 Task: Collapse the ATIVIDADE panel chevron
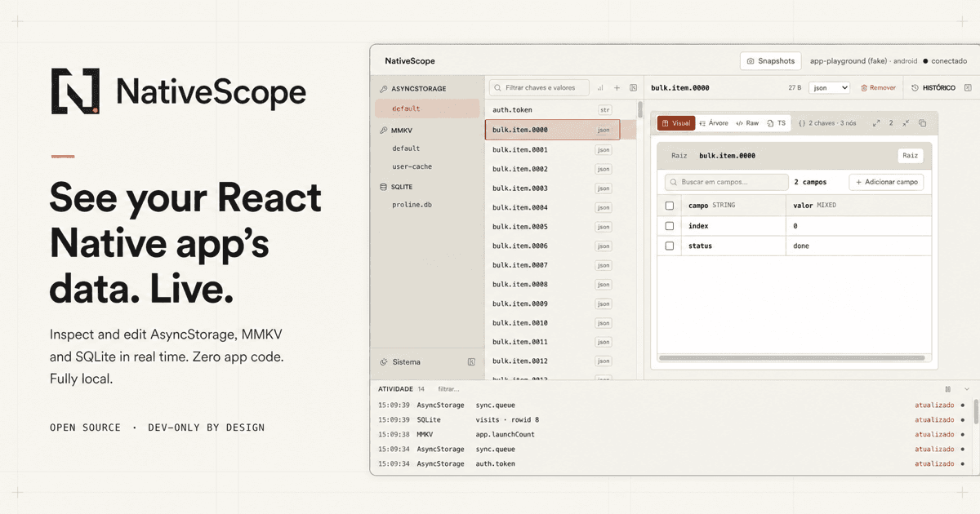(x=967, y=389)
